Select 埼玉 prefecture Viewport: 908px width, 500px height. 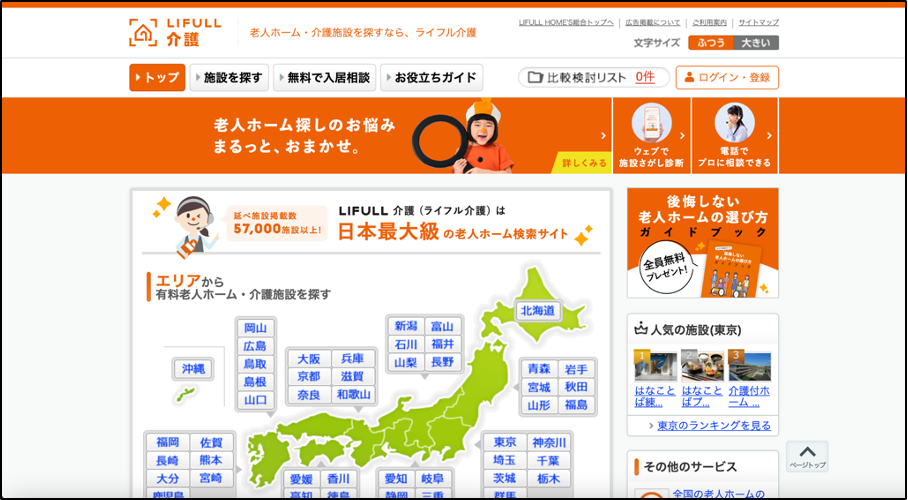click(505, 461)
